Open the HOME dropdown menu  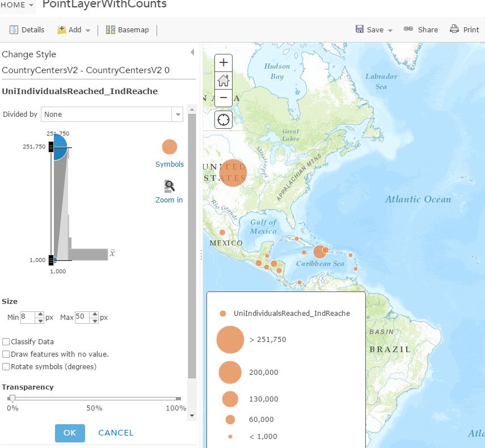(17, 5)
